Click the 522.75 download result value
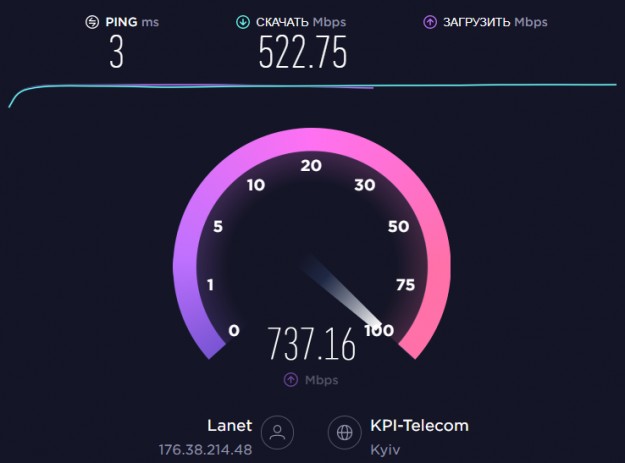This screenshot has height=463, width=625. coord(303,52)
